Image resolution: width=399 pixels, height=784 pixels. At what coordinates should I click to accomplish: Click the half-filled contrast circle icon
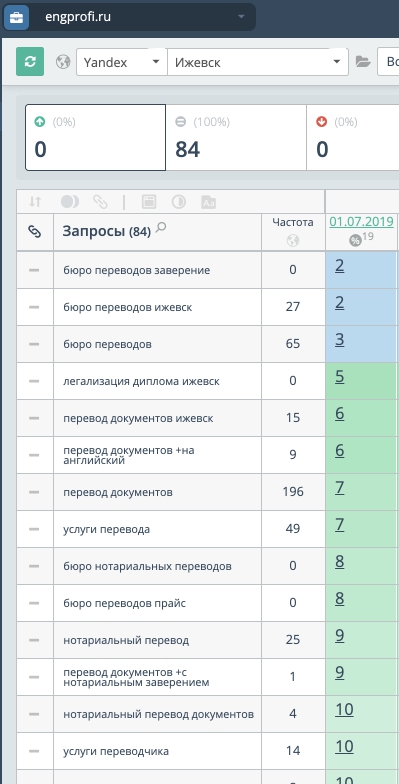178,202
